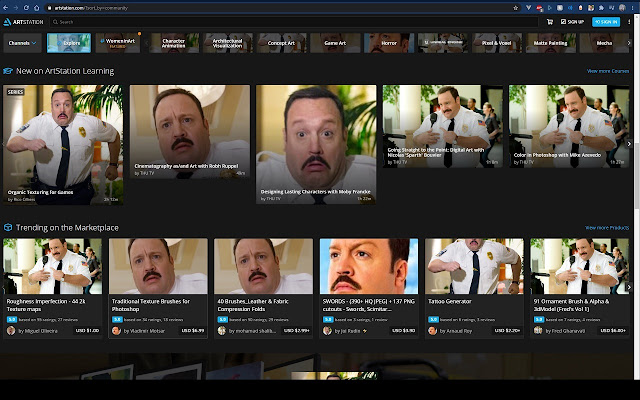Image resolution: width=640 pixels, height=400 pixels.
Task: Go back in browser history
Action: [x=5, y=8]
